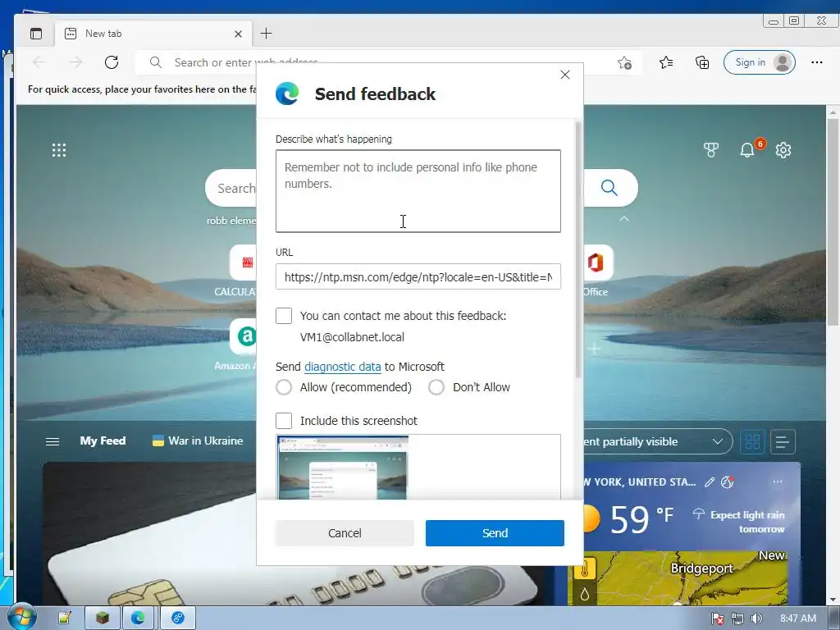The width and height of the screenshot is (840, 630).
Task: Select temperature map layer thermometer icon
Action: (x=584, y=569)
